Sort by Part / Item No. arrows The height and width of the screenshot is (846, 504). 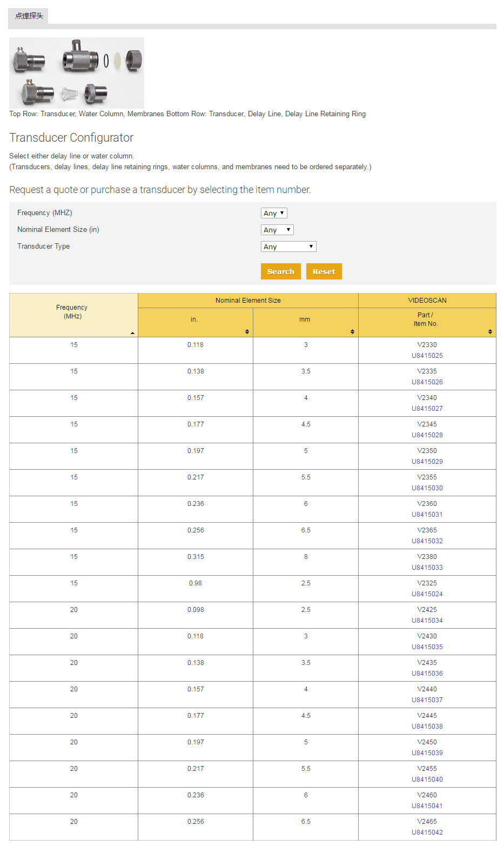click(490, 331)
